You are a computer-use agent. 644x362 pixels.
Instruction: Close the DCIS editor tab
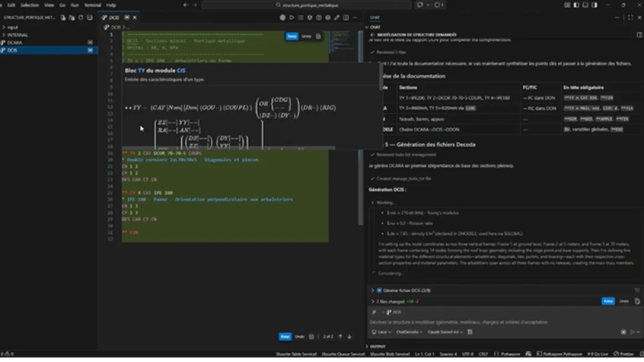click(135, 18)
